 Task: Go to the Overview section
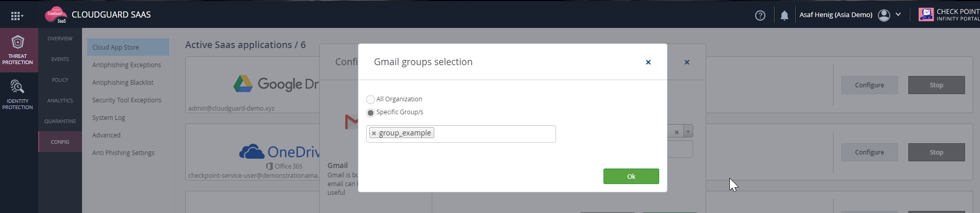(60, 39)
